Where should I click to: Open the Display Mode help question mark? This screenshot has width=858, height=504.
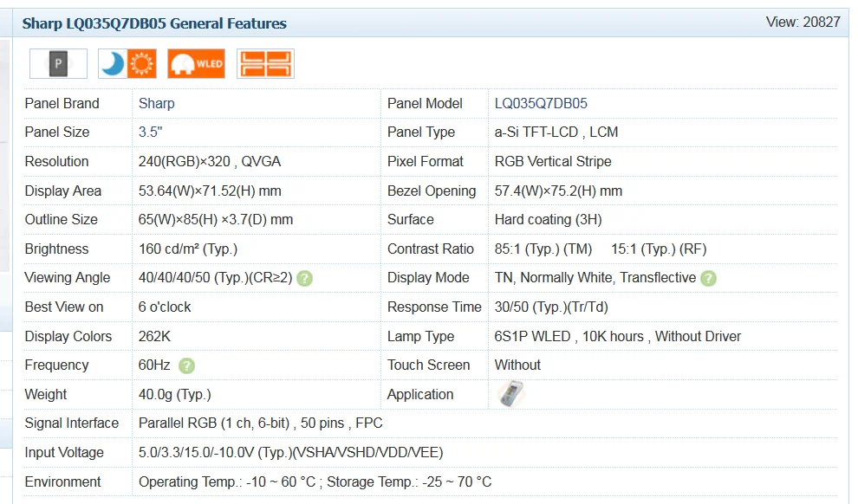point(708,279)
